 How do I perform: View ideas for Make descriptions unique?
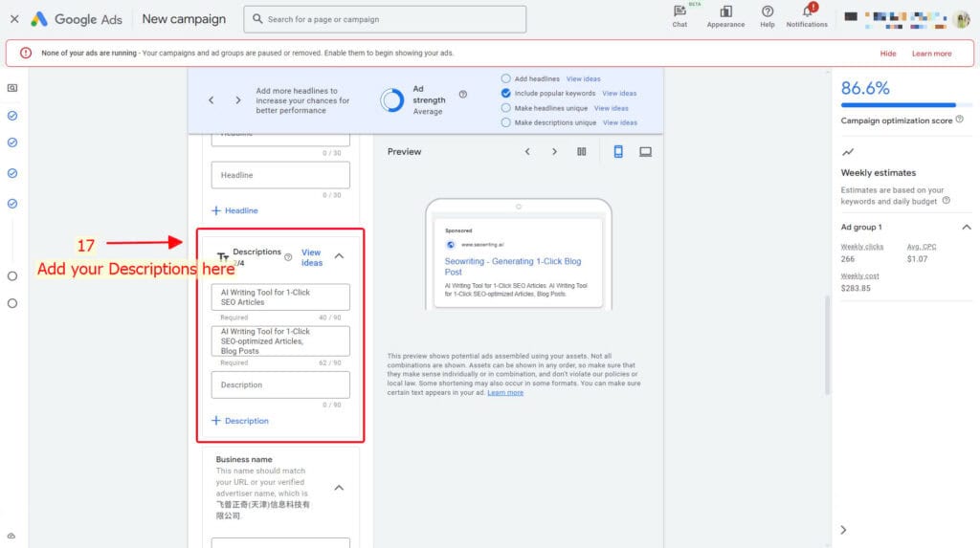(x=620, y=122)
